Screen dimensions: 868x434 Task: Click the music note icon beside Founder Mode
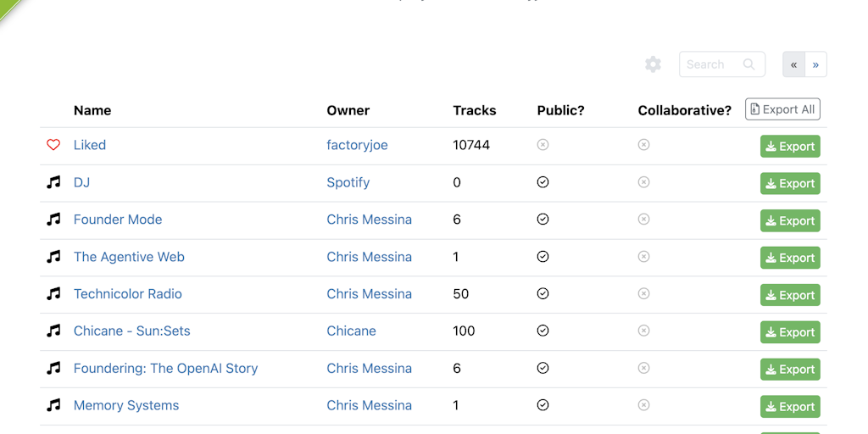point(53,220)
